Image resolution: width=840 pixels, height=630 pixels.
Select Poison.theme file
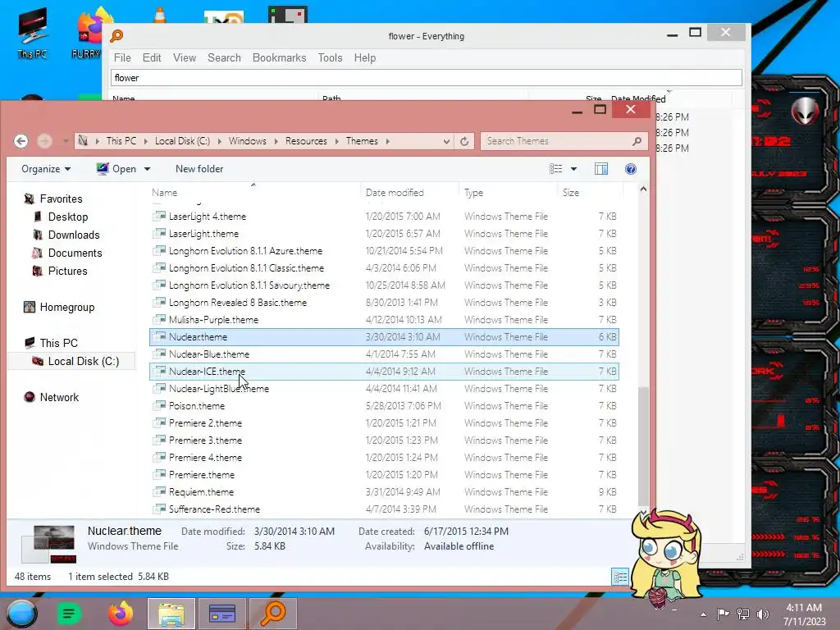[x=384, y=406]
